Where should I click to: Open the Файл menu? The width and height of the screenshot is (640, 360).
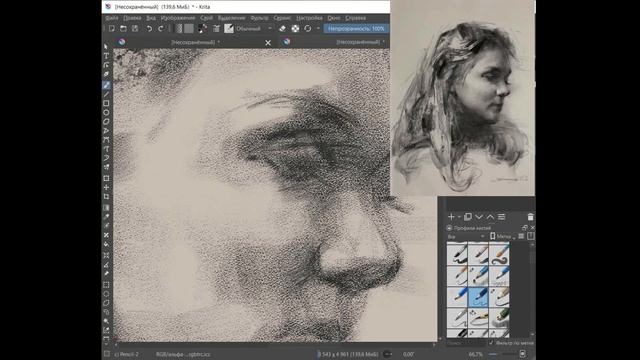point(111,18)
